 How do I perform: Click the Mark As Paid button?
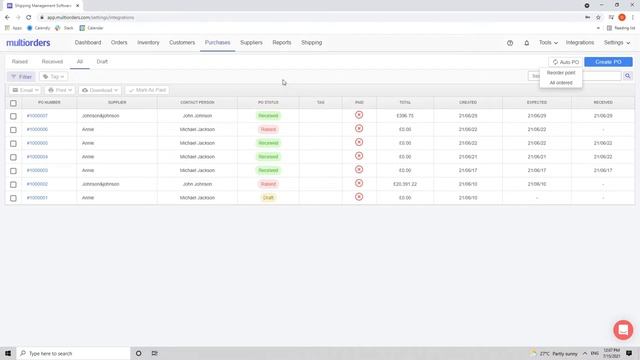click(x=147, y=90)
